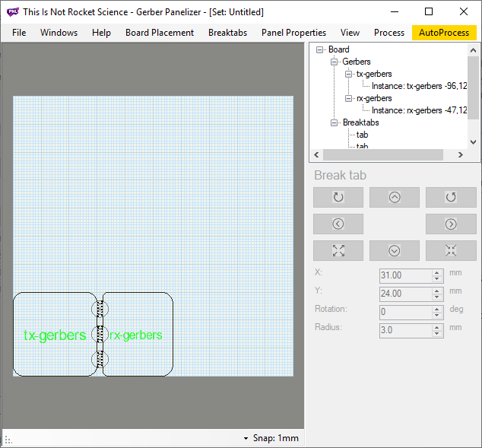Collapse the tx-gerbers tree node
The image size is (482, 448).
coord(348,74)
